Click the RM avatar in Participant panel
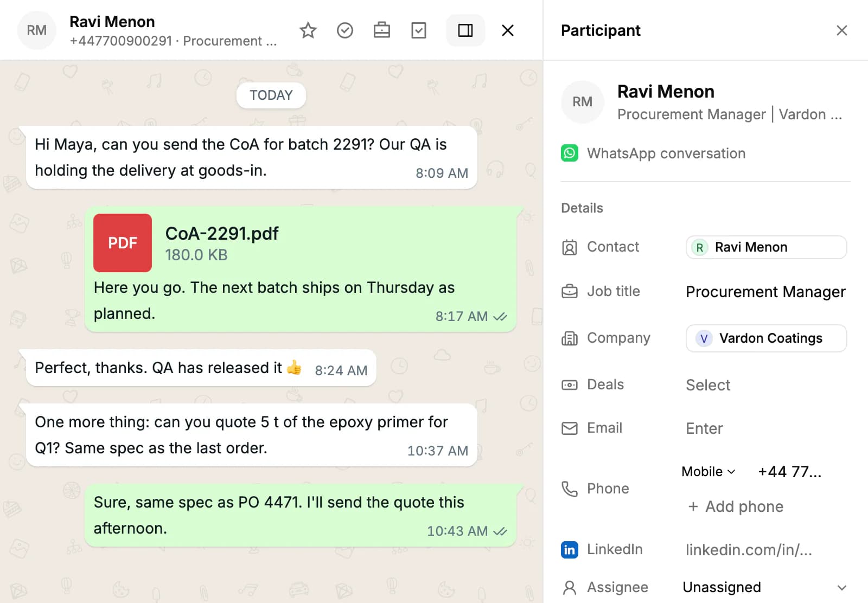The width and height of the screenshot is (868, 603). tap(583, 102)
